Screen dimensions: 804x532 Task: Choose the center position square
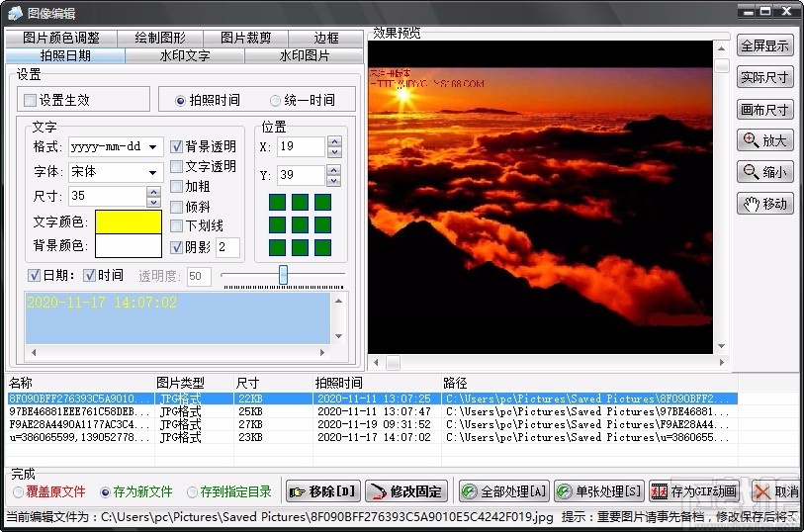pos(300,224)
